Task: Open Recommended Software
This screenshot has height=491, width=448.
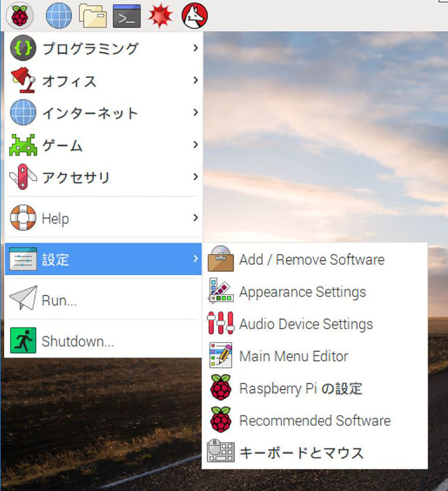Action: (x=315, y=421)
